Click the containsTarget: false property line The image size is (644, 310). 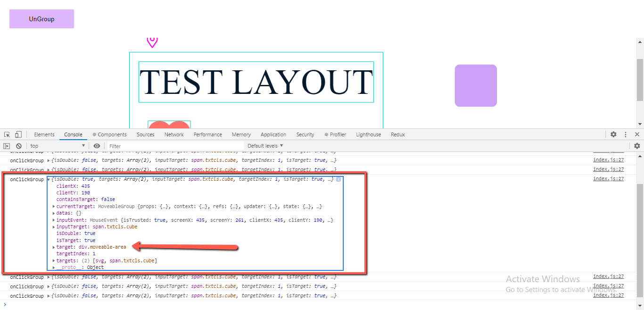(86, 200)
